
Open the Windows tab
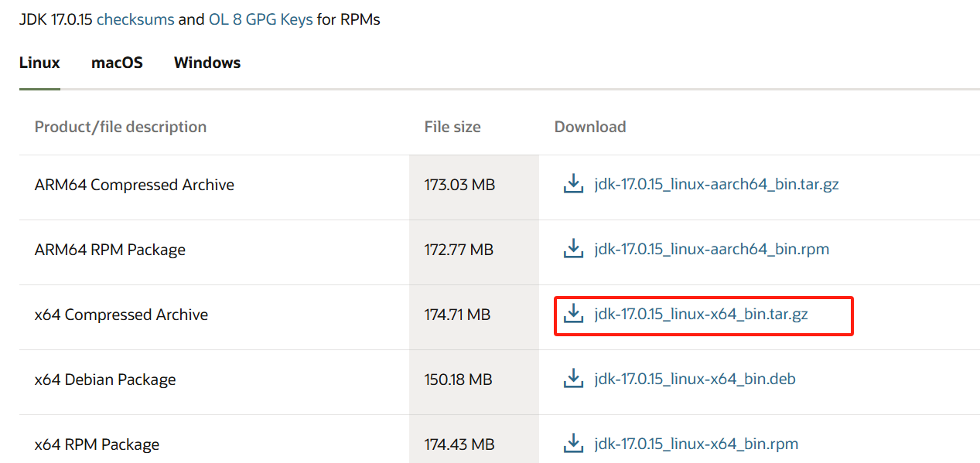point(207,63)
